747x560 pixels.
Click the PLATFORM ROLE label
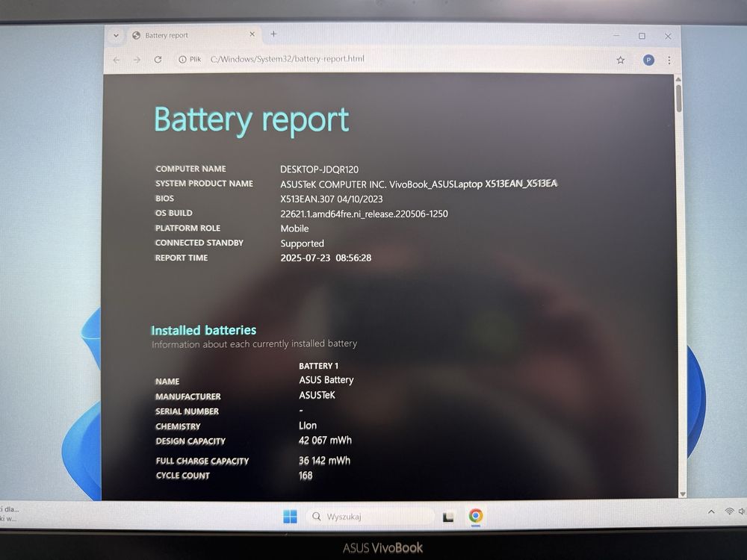[187, 228]
